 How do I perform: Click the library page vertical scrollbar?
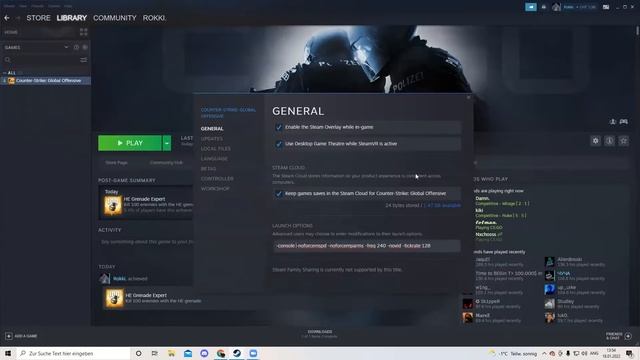(x=637, y=31)
